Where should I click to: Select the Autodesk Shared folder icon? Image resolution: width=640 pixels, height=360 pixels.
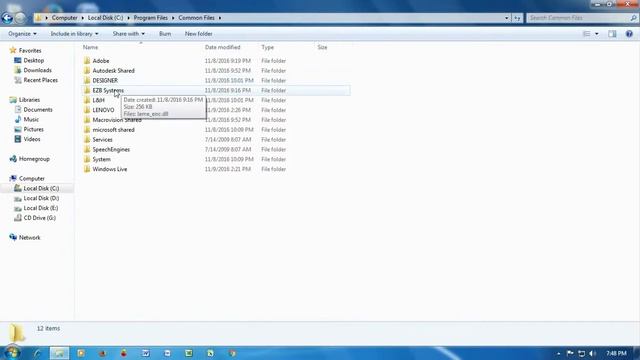(x=87, y=71)
